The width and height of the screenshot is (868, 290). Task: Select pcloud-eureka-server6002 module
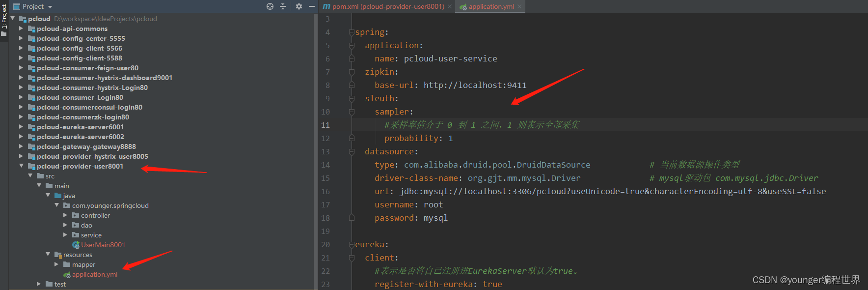point(81,137)
